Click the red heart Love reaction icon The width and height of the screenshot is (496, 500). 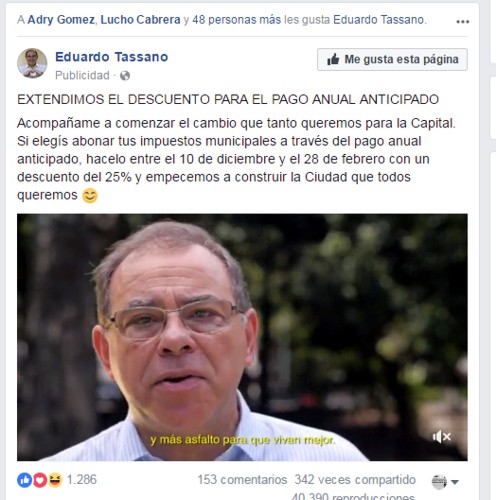tap(40, 480)
